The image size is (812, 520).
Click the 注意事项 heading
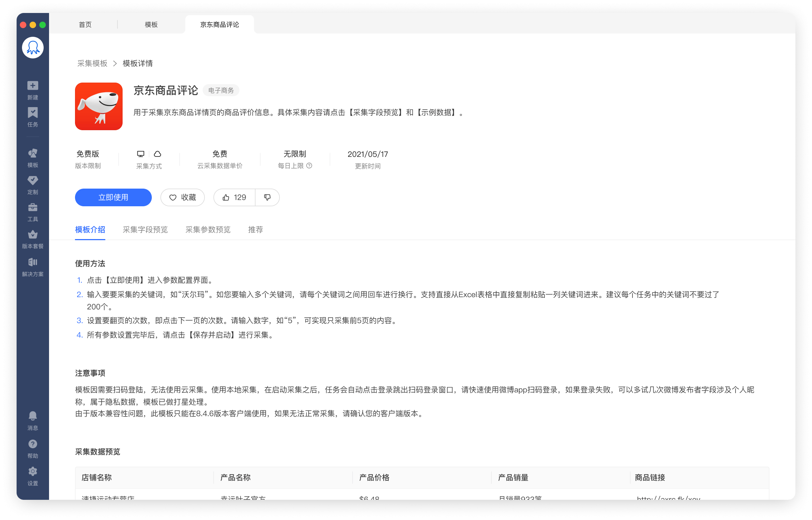pos(90,373)
